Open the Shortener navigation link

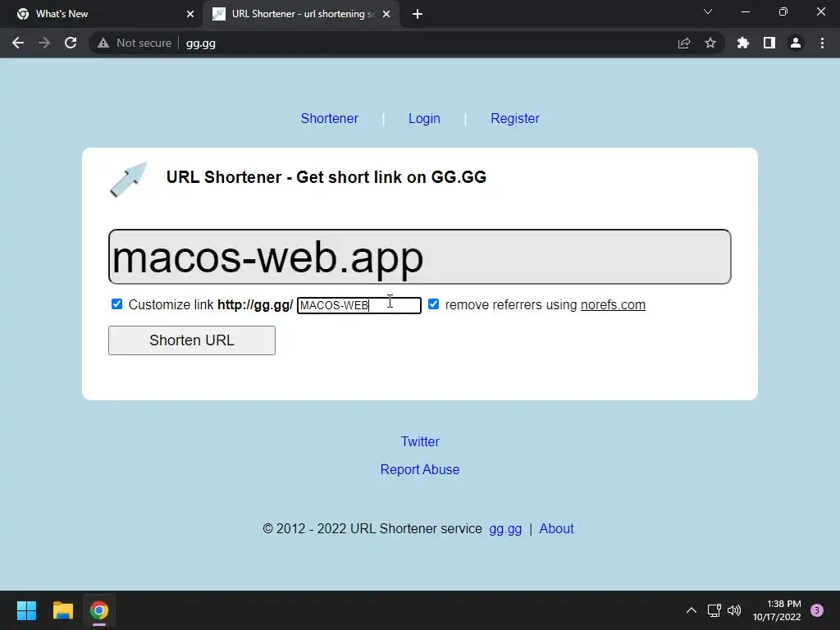click(330, 118)
